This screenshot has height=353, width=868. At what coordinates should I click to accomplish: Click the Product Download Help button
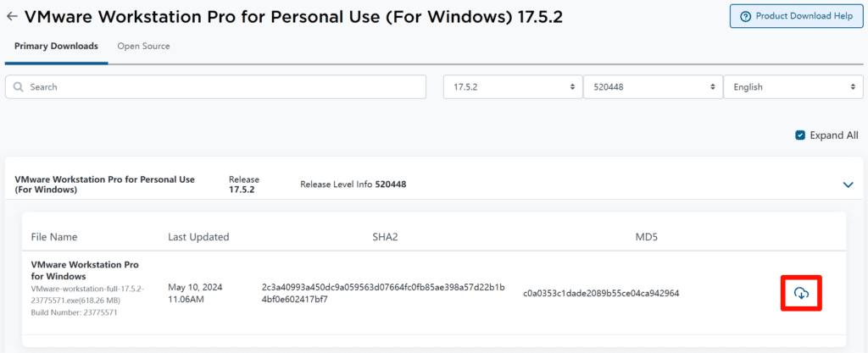tap(796, 16)
